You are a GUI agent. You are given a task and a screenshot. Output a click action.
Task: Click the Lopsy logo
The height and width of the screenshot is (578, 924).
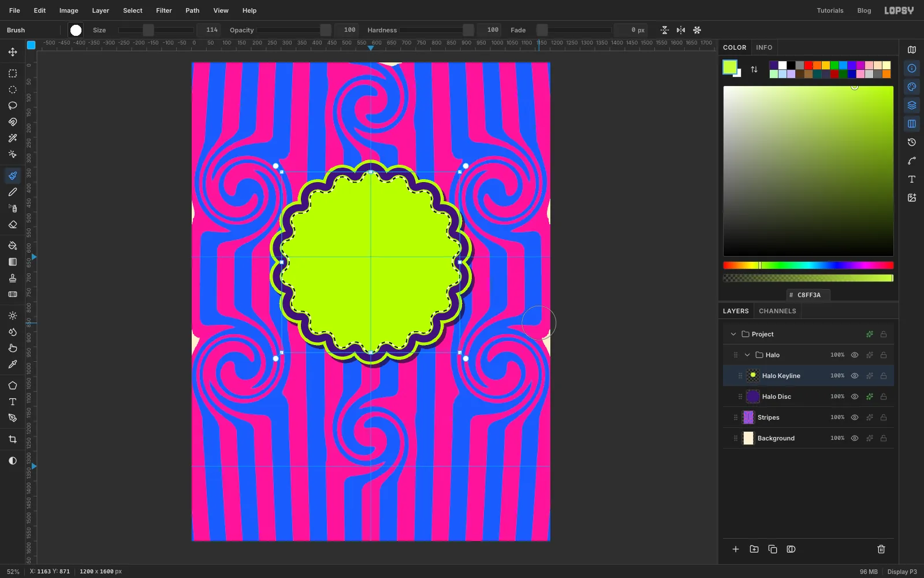pyautogui.click(x=899, y=10)
